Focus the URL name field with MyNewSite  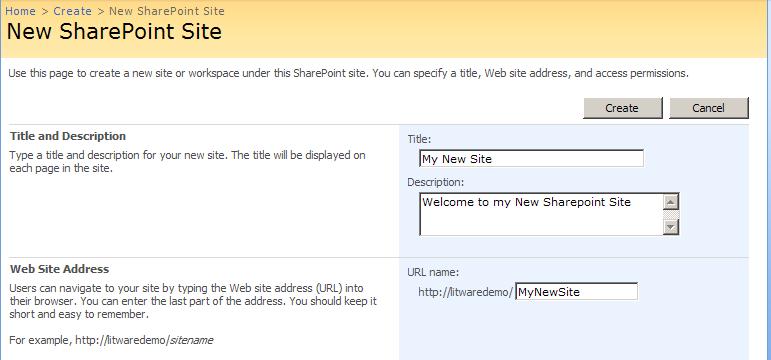point(577,292)
